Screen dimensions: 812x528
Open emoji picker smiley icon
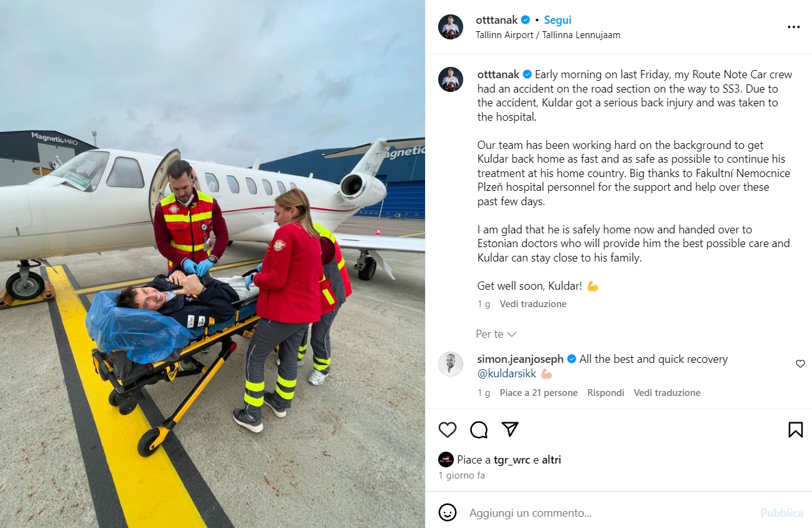click(448, 513)
